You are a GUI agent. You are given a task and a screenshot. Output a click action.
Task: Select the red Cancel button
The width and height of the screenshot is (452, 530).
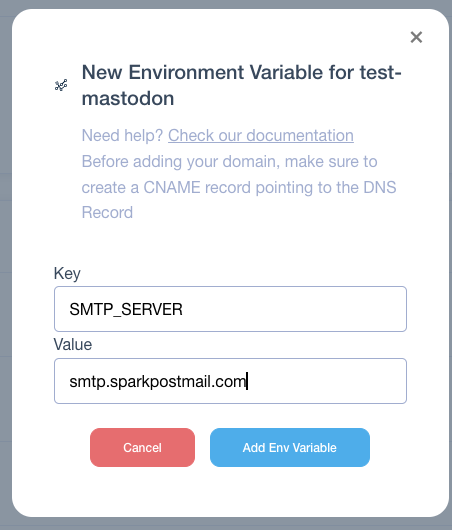[142, 448]
